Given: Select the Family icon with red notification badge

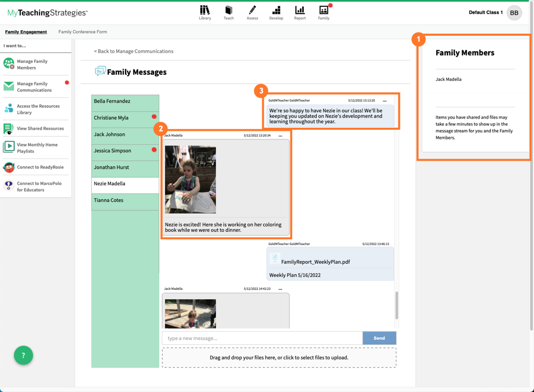Looking at the screenshot, I should click(x=324, y=12).
